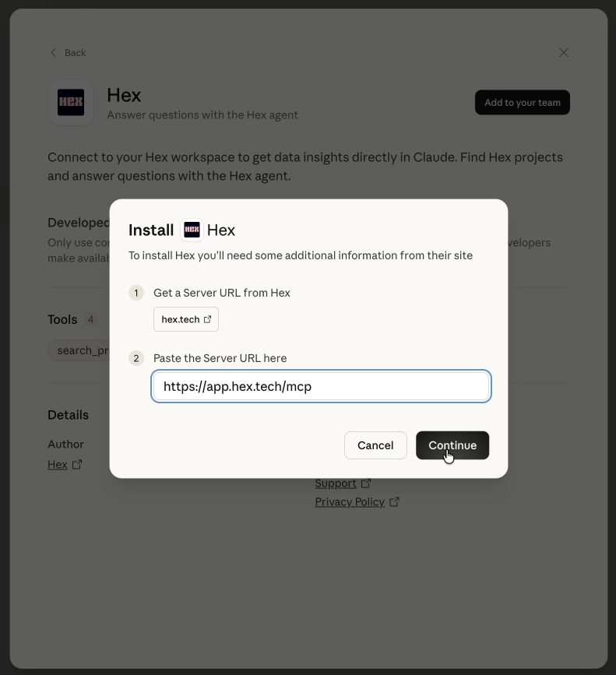Visit the Hex author page link

coord(58,463)
